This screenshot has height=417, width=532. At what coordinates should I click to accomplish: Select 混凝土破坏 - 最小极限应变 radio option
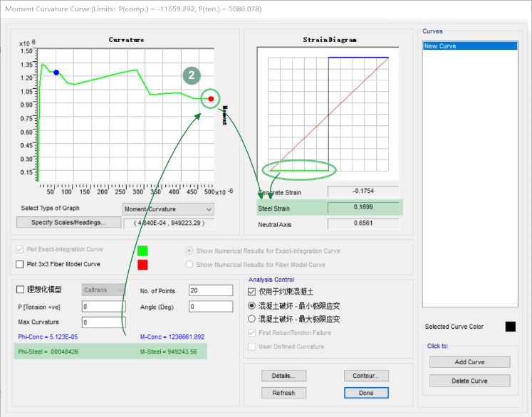pos(251,305)
